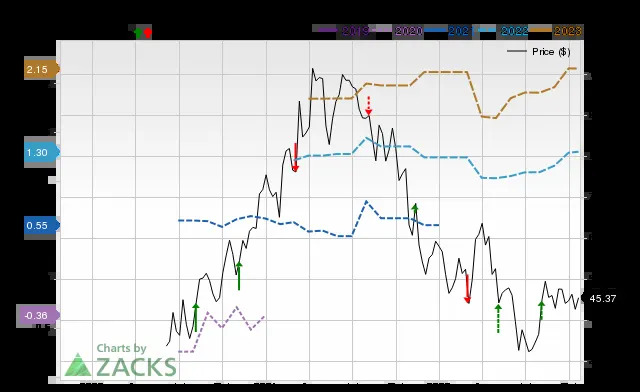The image size is (640, 392).
Task: Toggle the 2021 series in the legend
Action: (x=448, y=31)
